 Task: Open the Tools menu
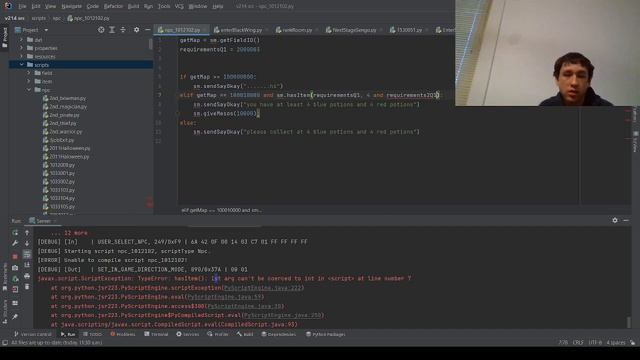164,6
